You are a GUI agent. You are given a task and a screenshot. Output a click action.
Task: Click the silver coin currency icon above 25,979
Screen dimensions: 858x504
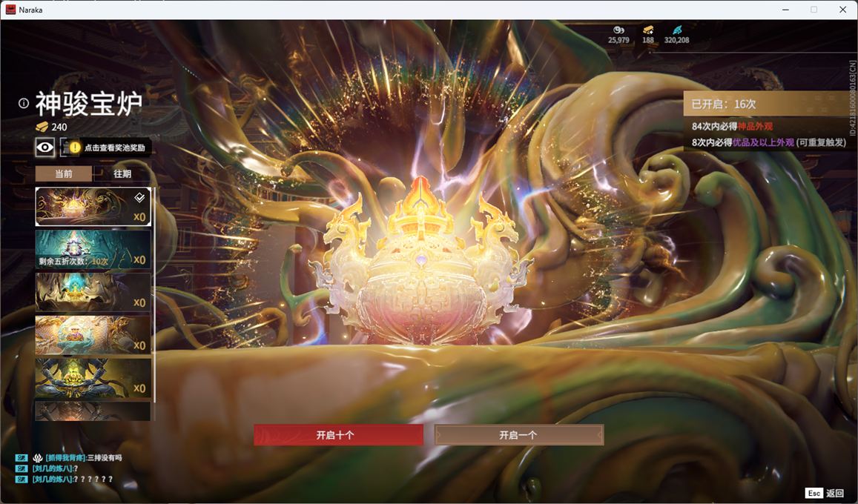tap(618, 30)
